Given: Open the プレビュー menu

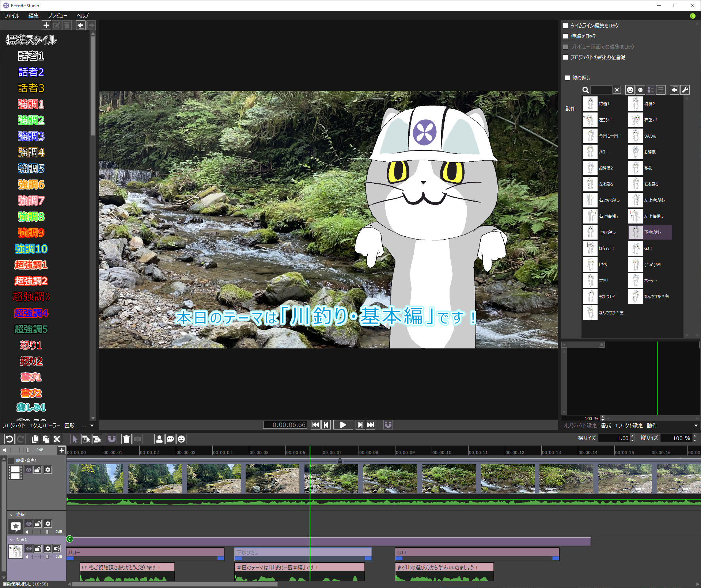Looking at the screenshot, I should (57, 16).
